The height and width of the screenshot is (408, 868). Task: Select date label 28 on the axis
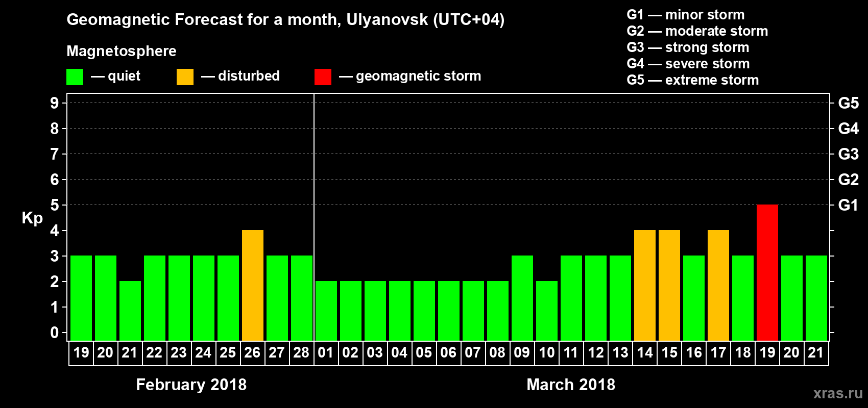click(301, 352)
